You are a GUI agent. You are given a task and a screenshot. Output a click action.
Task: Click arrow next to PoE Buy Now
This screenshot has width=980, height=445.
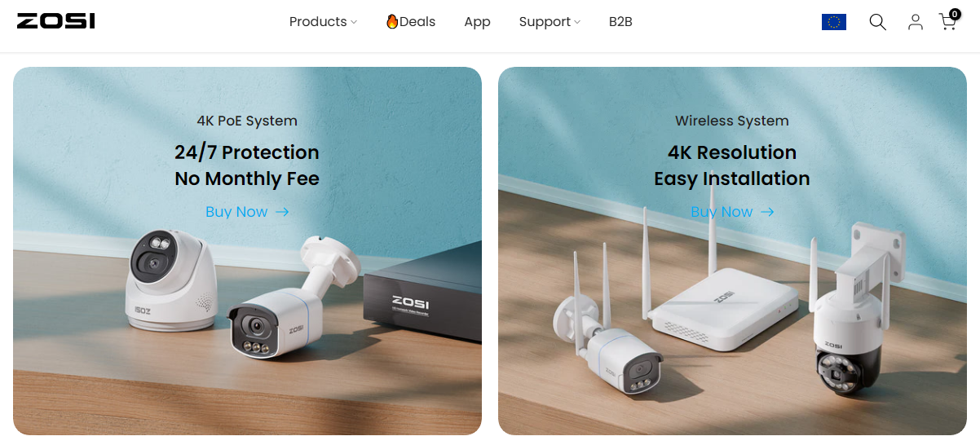point(282,212)
